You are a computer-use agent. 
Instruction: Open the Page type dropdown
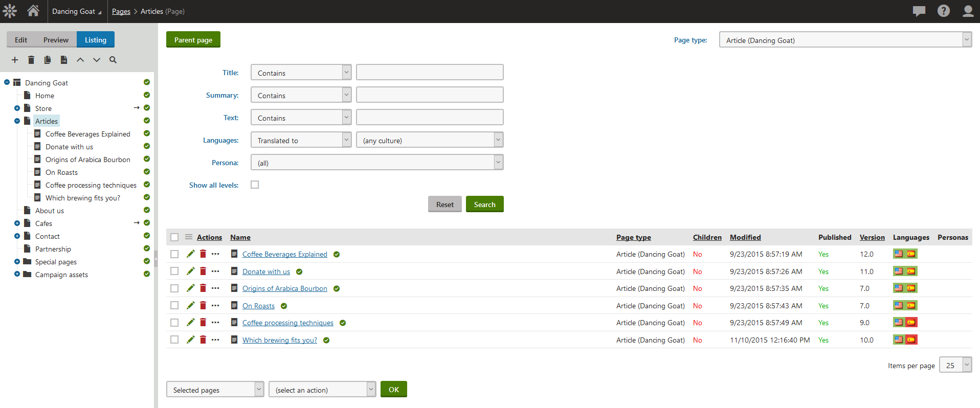click(845, 40)
